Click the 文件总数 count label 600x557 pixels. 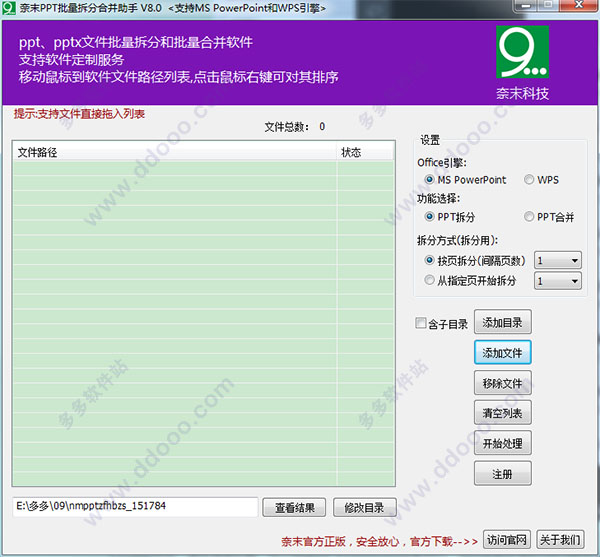click(295, 127)
